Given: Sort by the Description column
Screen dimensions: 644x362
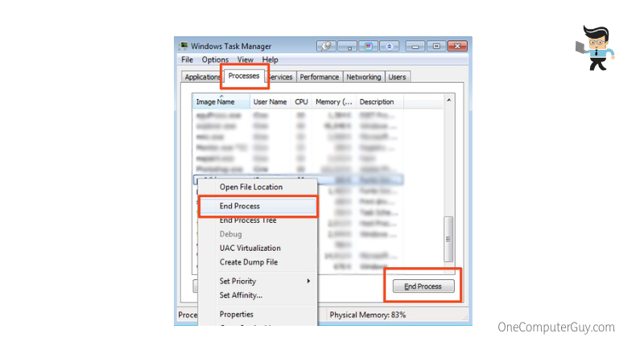Looking at the screenshot, I should (x=379, y=102).
